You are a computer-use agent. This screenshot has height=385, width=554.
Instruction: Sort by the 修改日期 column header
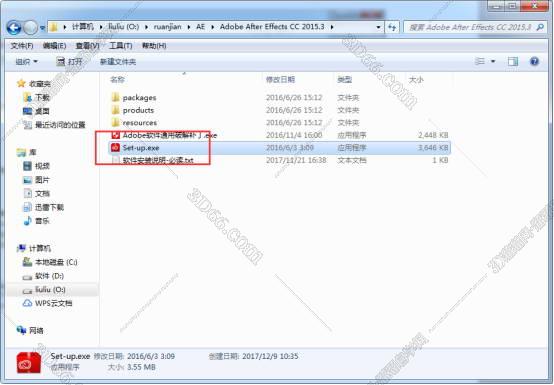pyautogui.click(x=280, y=80)
